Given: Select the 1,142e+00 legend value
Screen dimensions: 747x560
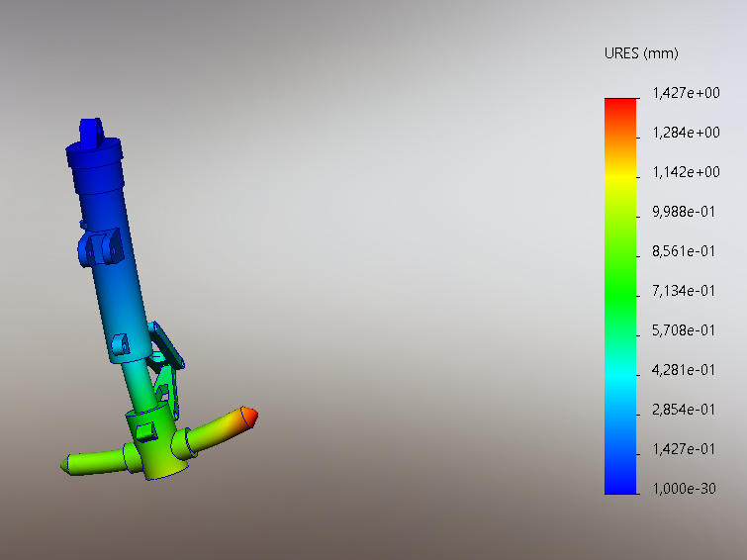Looking at the screenshot, I should tap(686, 172).
